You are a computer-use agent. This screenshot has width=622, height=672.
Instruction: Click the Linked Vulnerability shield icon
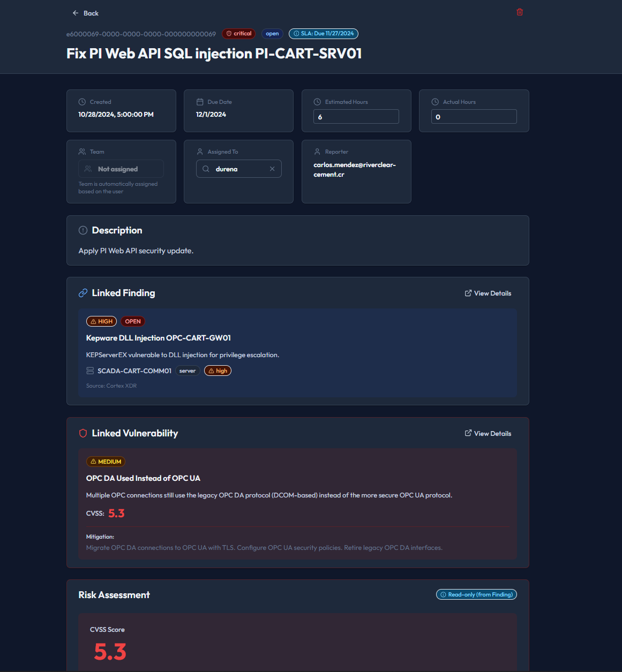coord(83,433)
